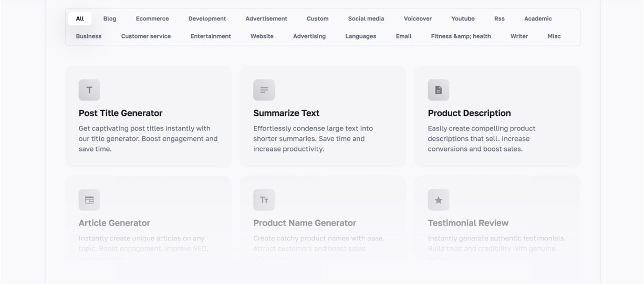Select the Customer service category
Image resolution: width=644 pixels, height=284 pixels.
[x=146, y=36]
